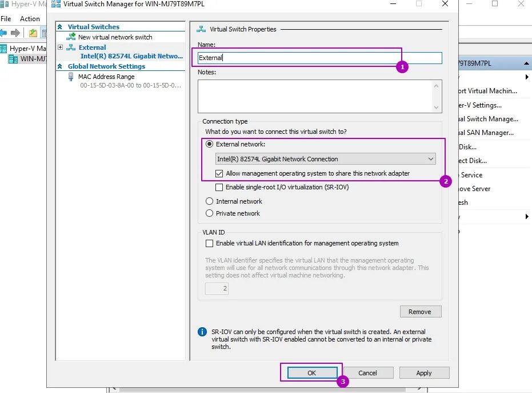Click the Hyper-V Manager root node icon
This screenshot has width=532, height=393.
pyautogui.click(x=3, y=48)
